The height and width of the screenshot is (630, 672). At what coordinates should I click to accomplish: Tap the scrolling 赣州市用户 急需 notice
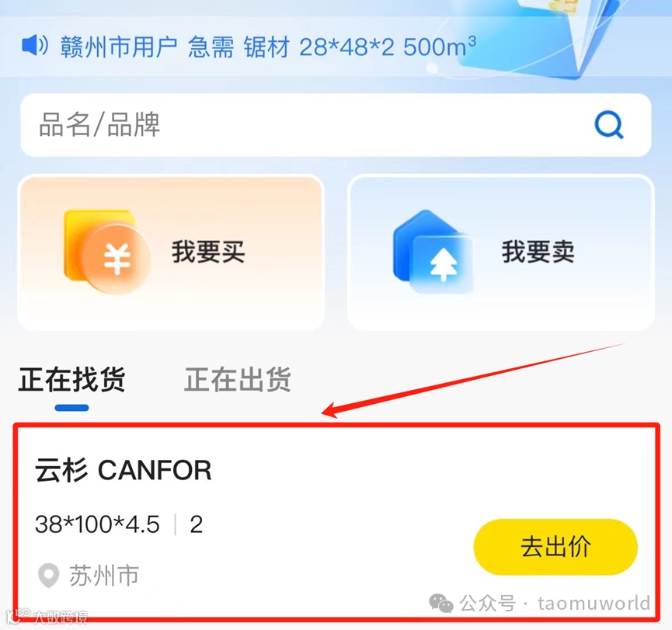(268, 47)
